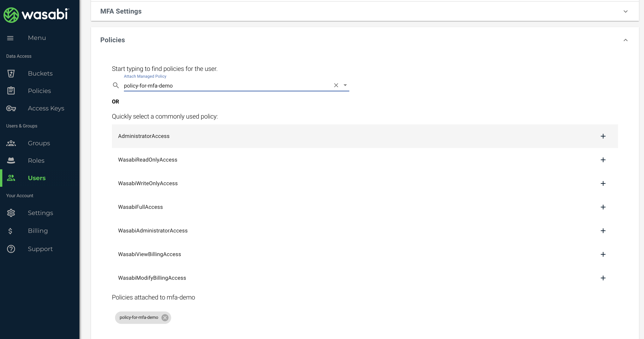Collapse the MFA Settings section
Viewport: 644px width, 339px height.
[625, 11]
